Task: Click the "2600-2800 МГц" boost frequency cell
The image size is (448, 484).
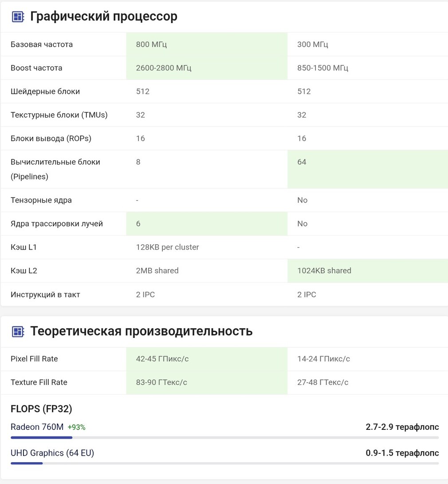Action: [x=164, y=68]
